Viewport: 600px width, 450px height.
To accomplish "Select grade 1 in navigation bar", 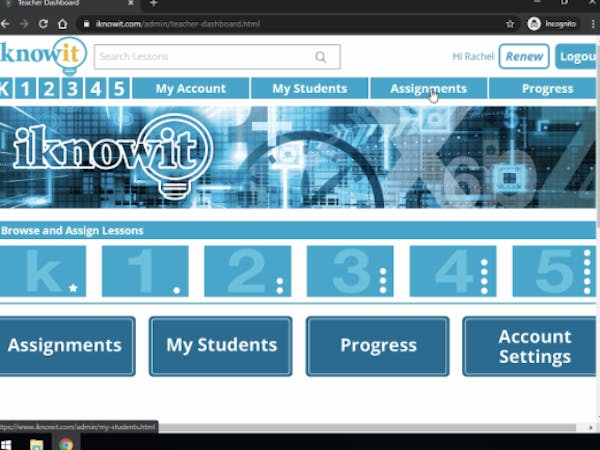I will point(26,88).
